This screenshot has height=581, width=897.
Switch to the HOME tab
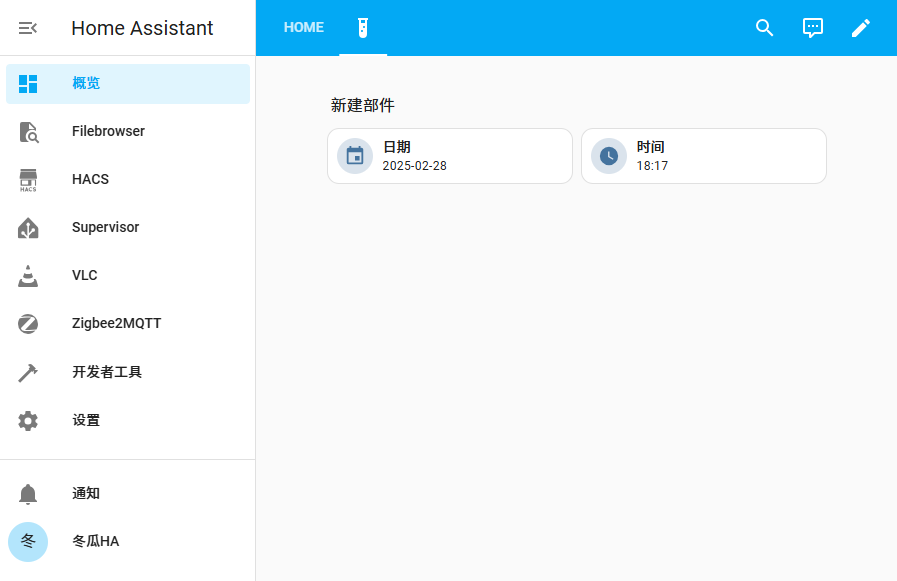tap(304, 27)
